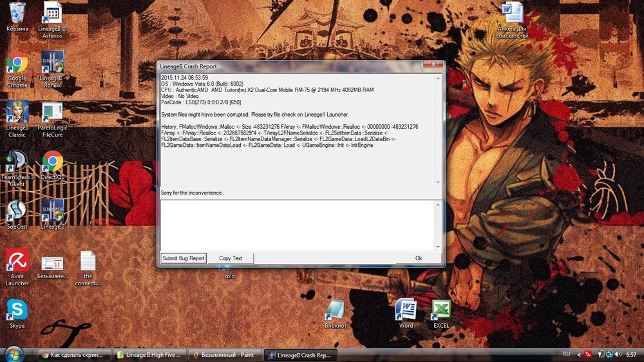Open ParetoLogic FileCure shortcut
Viewport: 644px width, 362px height.
pos(52,113)
